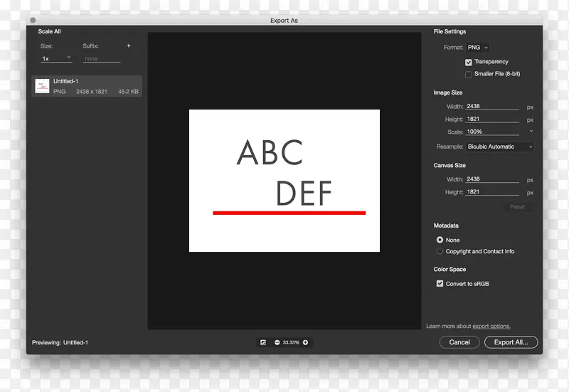The image size is (569, 392).
Task: Click the Export All button
Action: pos(511,342)
